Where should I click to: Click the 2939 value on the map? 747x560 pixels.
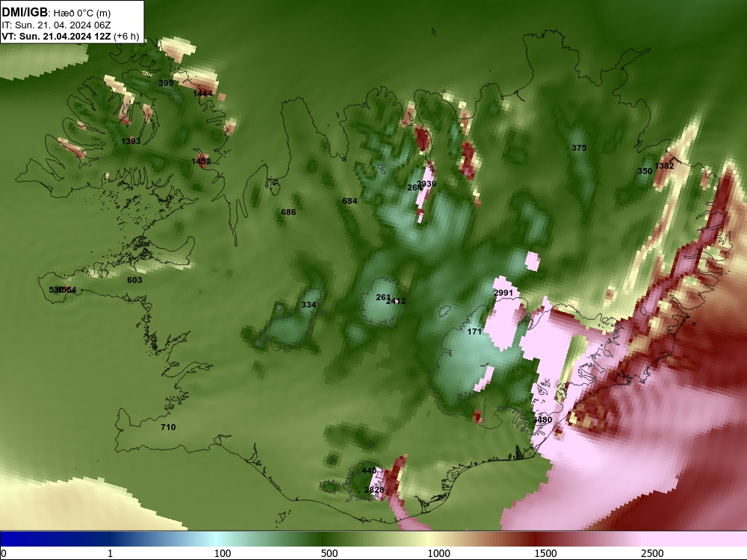(x=427, y=184)
